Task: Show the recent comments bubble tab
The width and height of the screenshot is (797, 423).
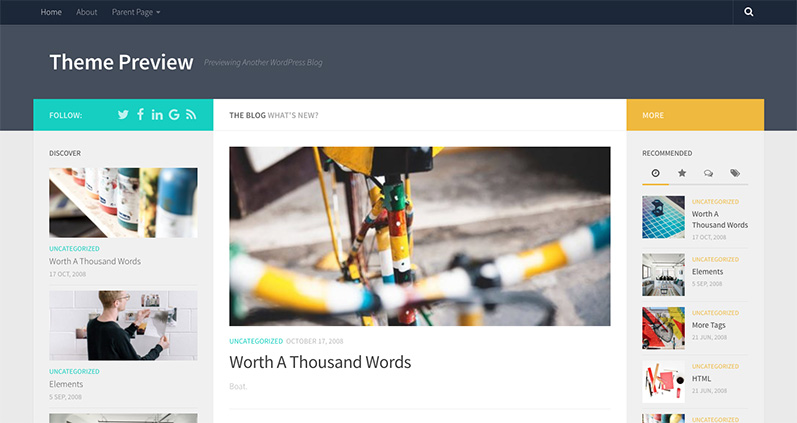Action: point(708,173)
